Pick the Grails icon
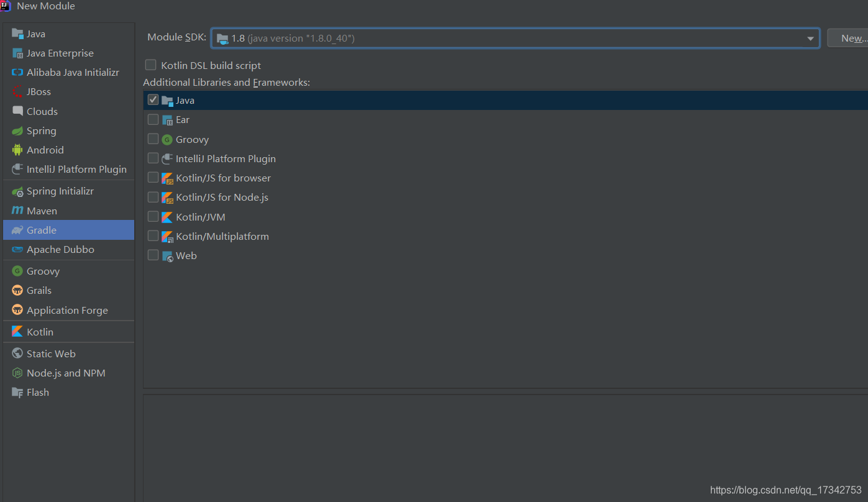868x502 pixels. pyautogui.click(x=17, y=290)
